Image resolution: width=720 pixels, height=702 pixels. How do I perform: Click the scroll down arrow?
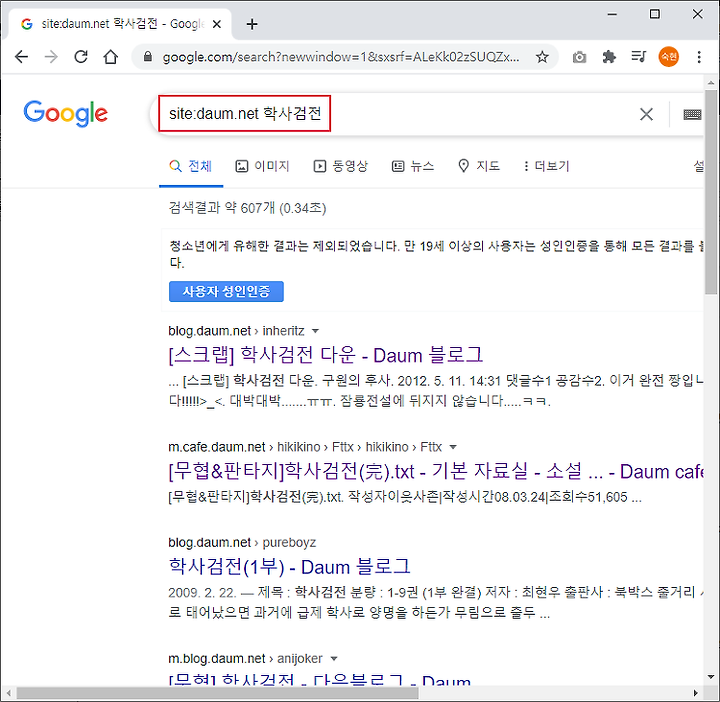[711, 677]
